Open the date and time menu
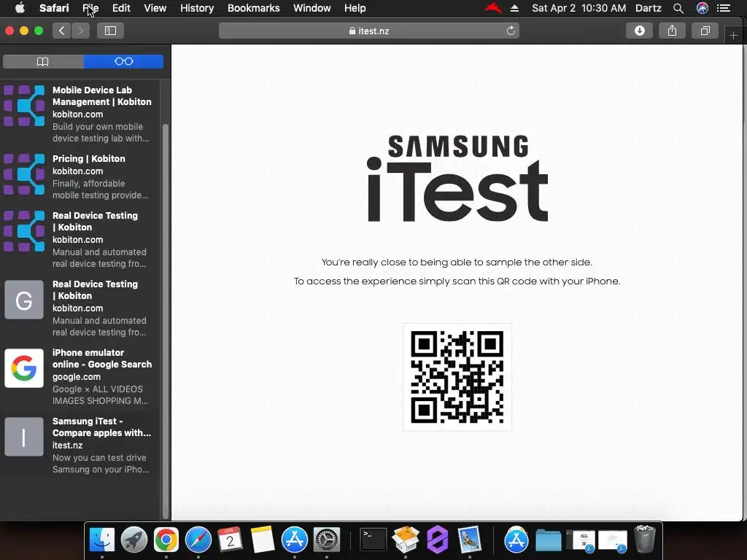The image size is (747, 560). click(578, 8)
